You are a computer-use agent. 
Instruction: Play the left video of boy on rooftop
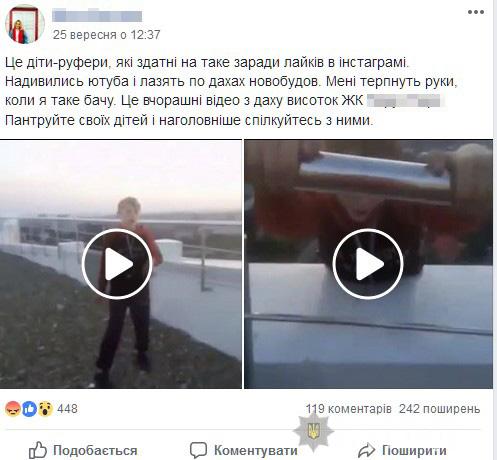click(117, 264)
